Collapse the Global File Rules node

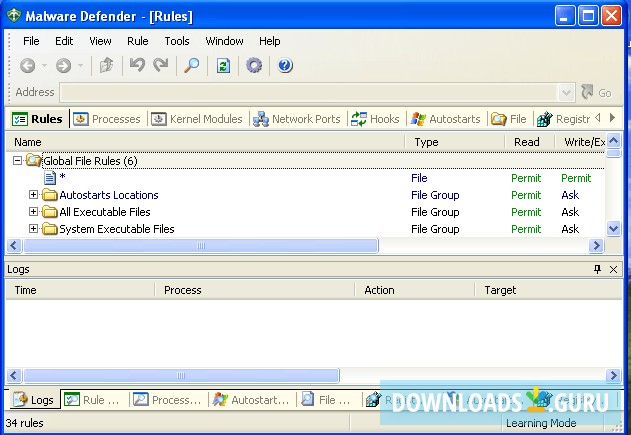(x=17, y=161)
